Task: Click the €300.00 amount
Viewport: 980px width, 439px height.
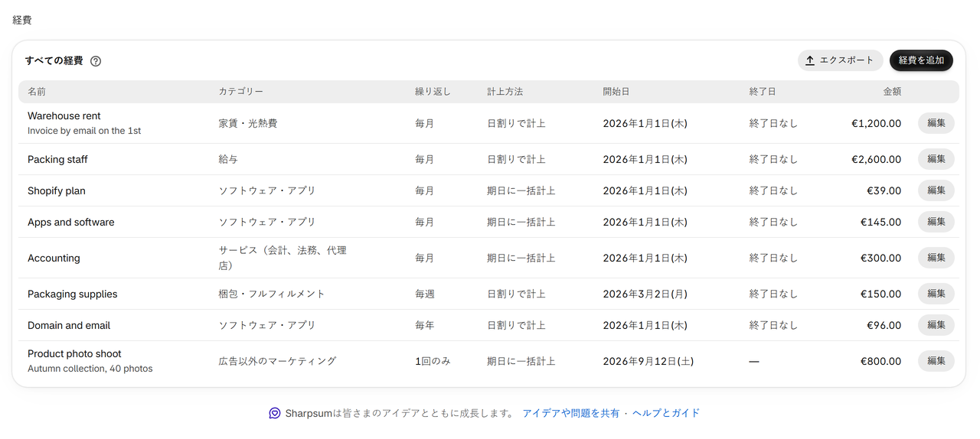Action: (880, 258)
